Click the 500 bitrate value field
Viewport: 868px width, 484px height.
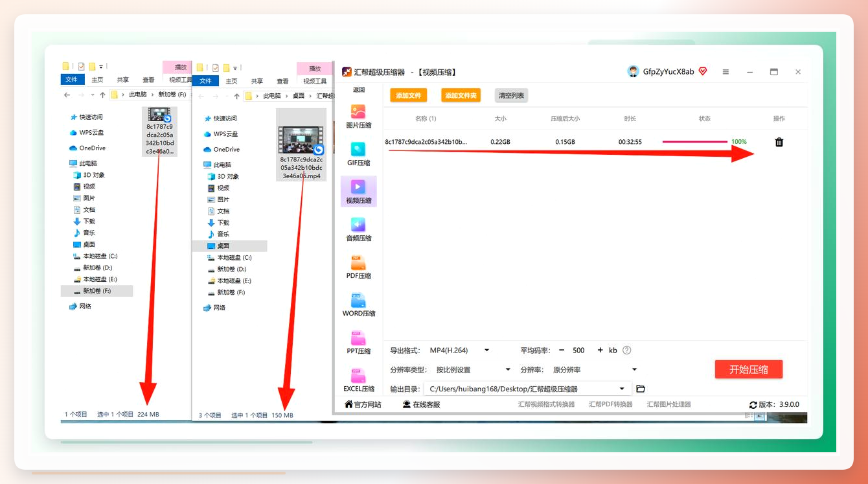[x=579, y=350]
